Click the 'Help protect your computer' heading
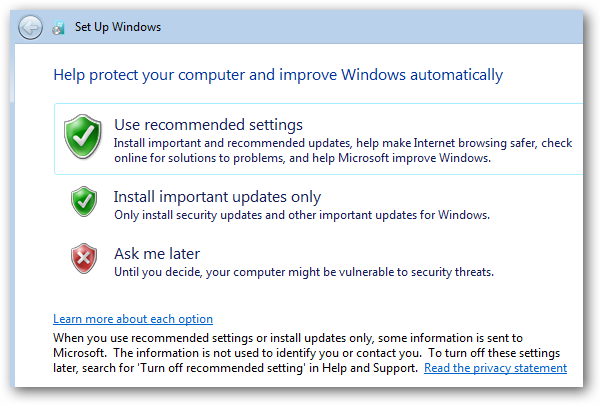 (278, 75)
